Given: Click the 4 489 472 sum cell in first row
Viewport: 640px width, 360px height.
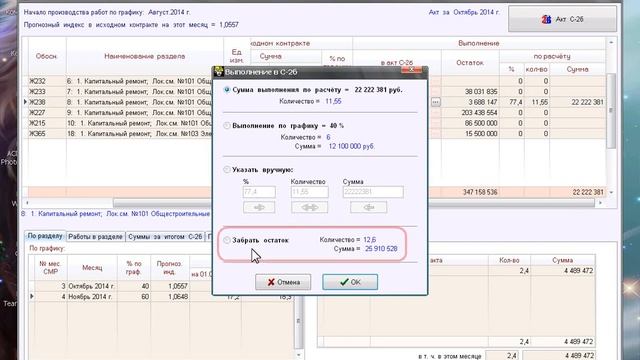Looking at the screenshot, I should pos(563,271).
